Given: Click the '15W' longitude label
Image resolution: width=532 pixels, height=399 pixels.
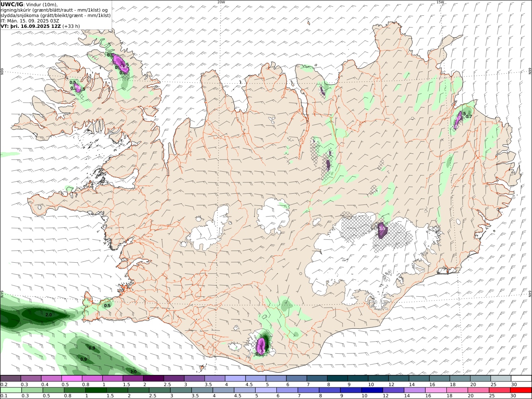Looking at the screenshot, I should point(440,2).
